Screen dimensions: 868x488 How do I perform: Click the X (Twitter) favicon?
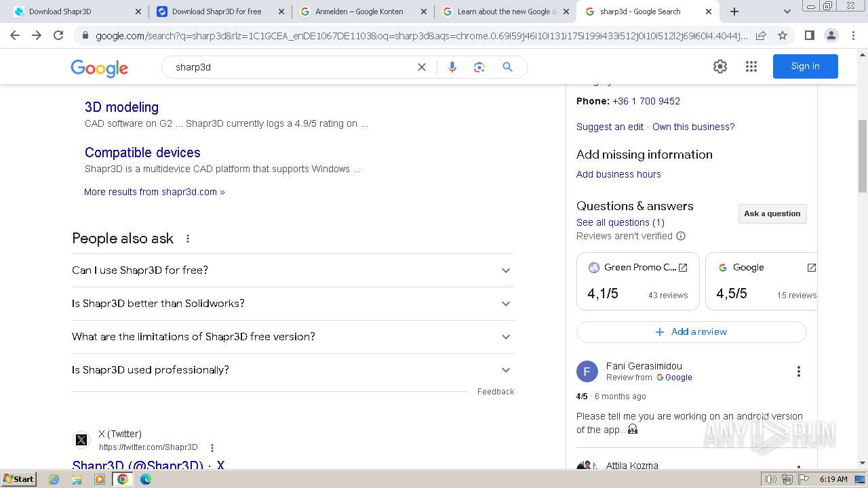81,440
